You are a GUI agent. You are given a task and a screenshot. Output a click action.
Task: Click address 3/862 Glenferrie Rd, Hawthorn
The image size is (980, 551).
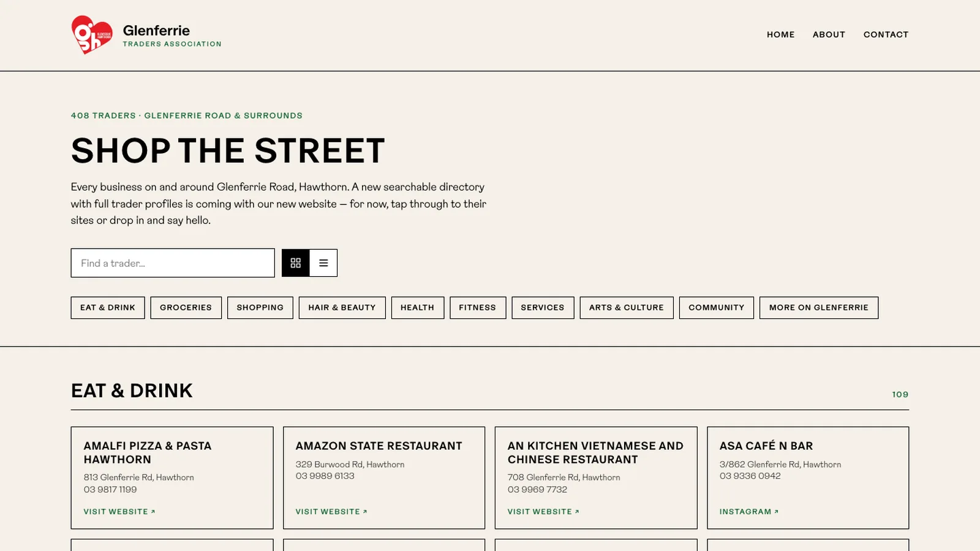(x=780, y=465)
